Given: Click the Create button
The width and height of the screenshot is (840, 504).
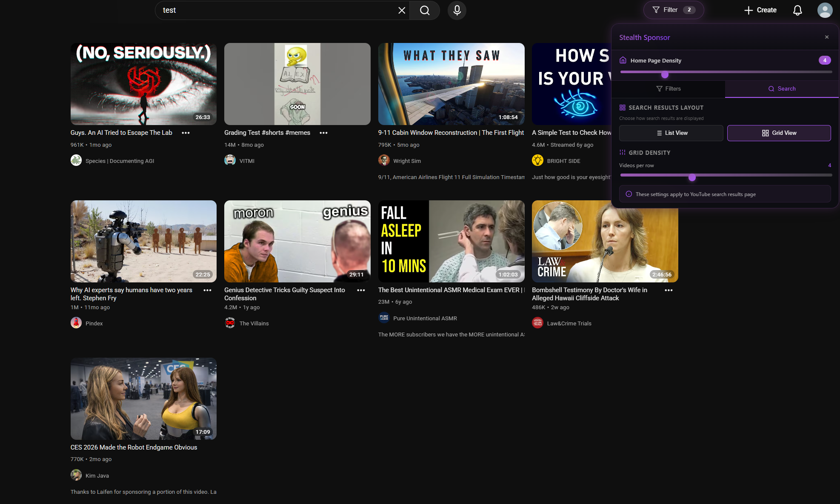Looking at the screenshot, I should 760,10.
